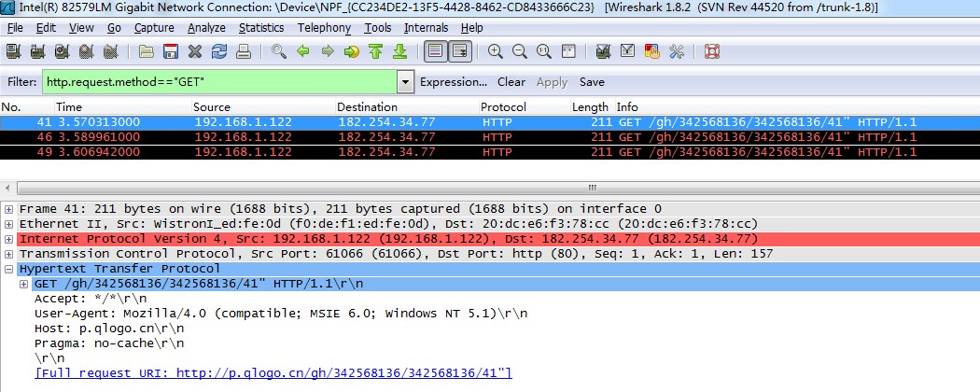
Task: Jump to the first packet icon
Action: [x=375, y=51]
